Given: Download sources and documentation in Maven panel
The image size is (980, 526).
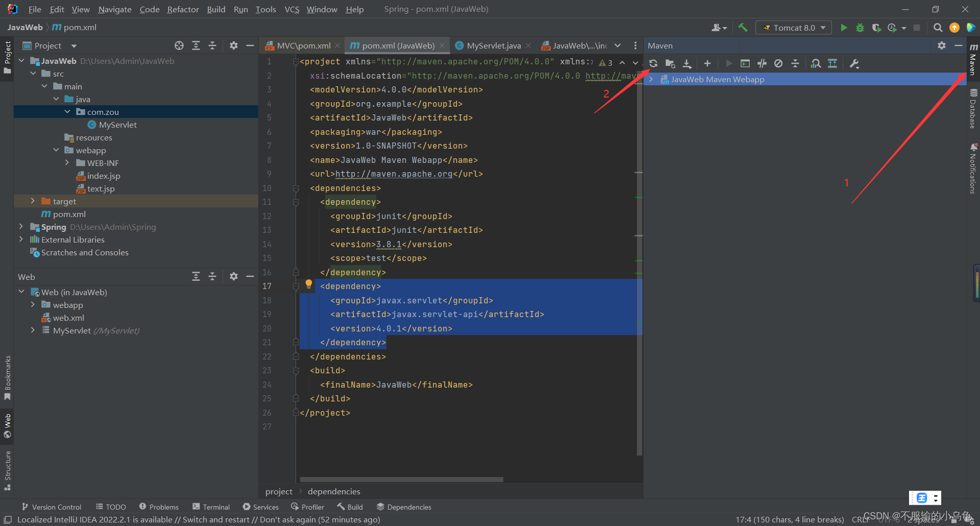Looking at the screenshot, I should click(687, 63).
